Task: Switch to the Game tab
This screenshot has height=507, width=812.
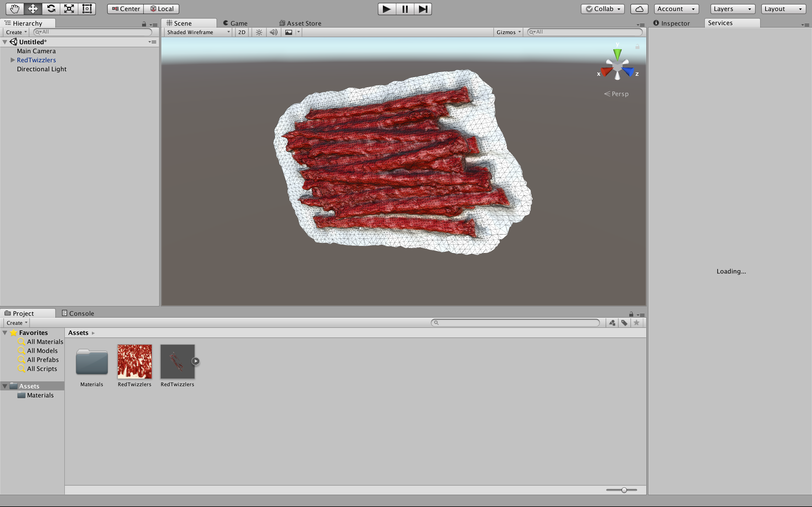Action: point(235,23)
